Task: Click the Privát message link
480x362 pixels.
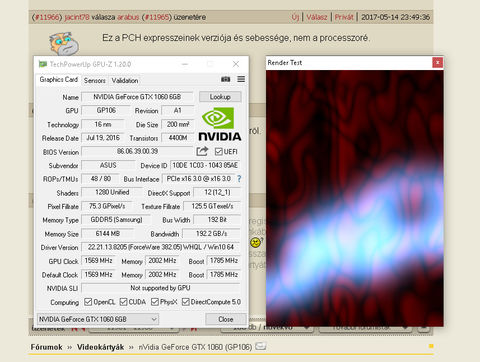Action: click(x=344, y=17)
